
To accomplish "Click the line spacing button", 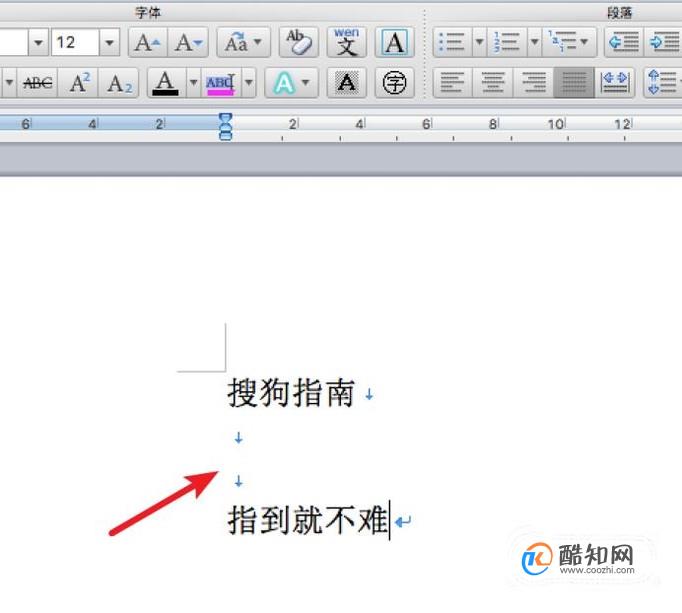I will click(x=663, y=82).
